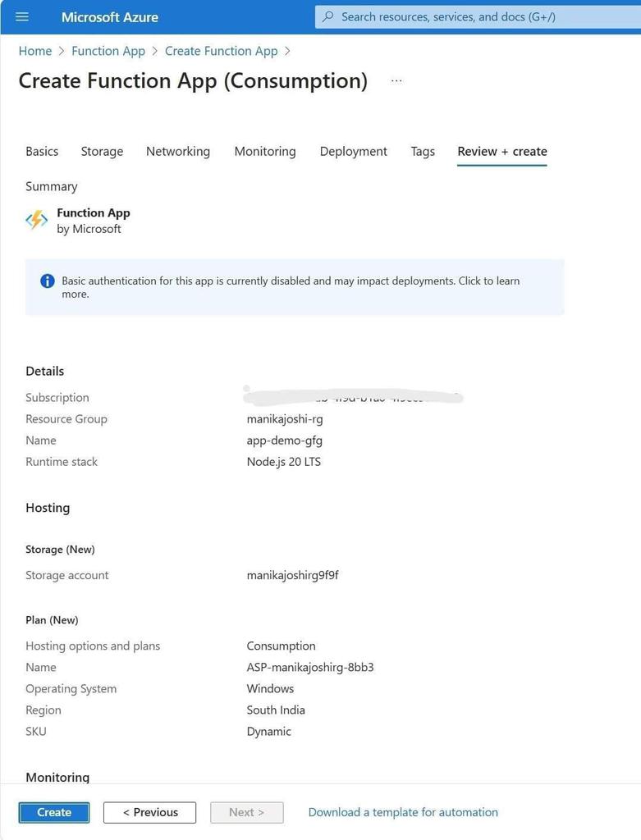This screenshot has width=641, height=840.
Task: Switch to the Storage tab
Action: pyautogui.click(x=102, y=152)
